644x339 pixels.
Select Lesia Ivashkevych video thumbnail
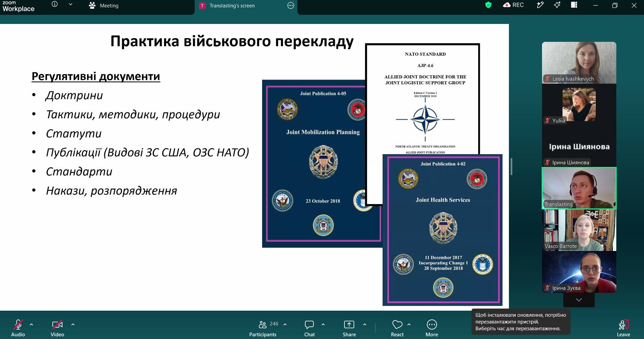[x=579, y=63]
